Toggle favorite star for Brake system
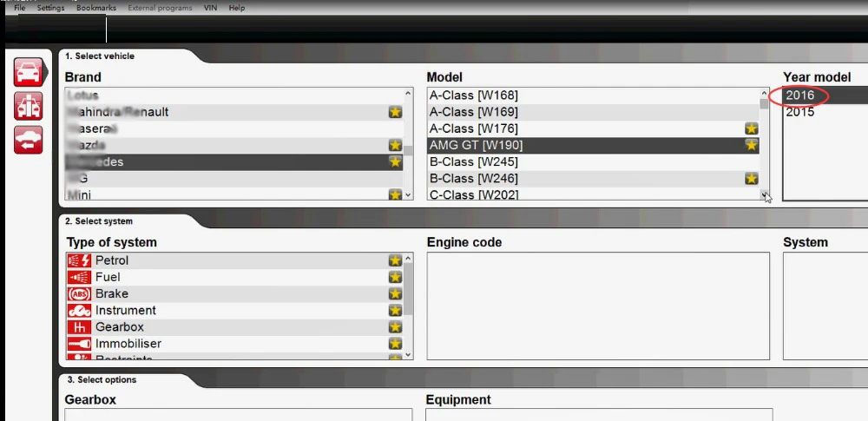Screen dimensions: 868x421 point(395,293)
